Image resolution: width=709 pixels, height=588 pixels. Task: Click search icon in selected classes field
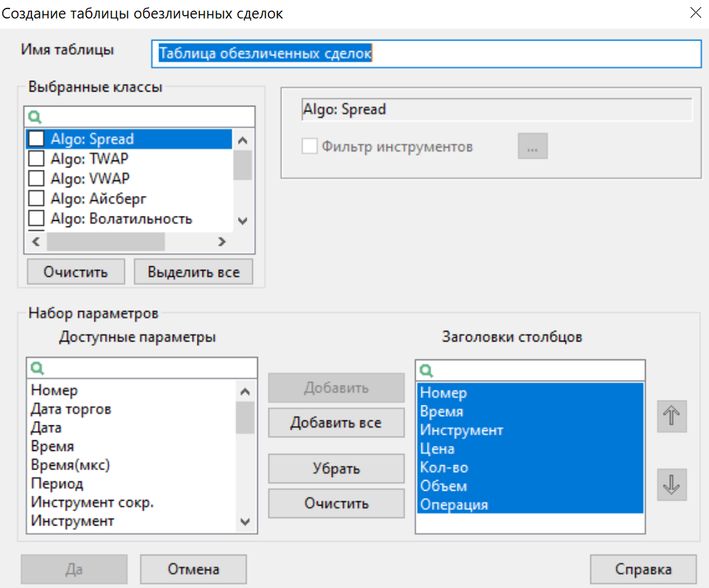34,116
